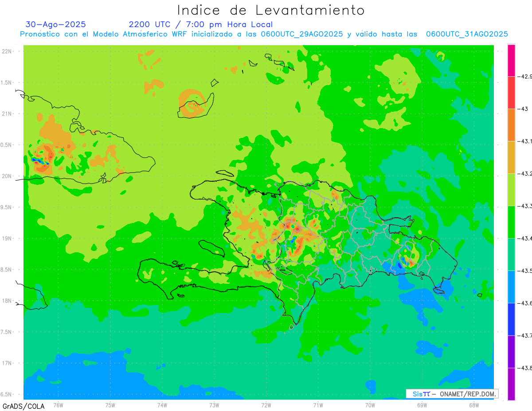Click the light blue colorbar swatch between -43.5 and -43.6
Image resolution: width=532 pixels, height=411 pixels.
[x=511, y=287]
